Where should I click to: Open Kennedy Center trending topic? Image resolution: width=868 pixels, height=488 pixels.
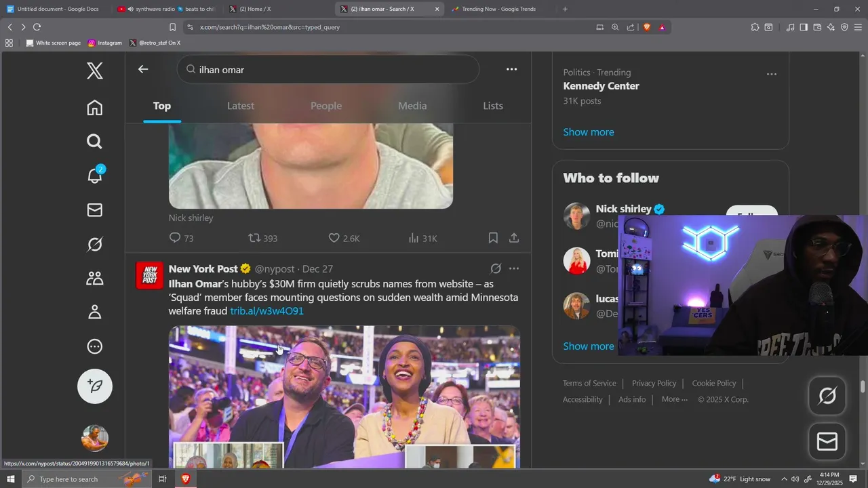click(601, 86)
